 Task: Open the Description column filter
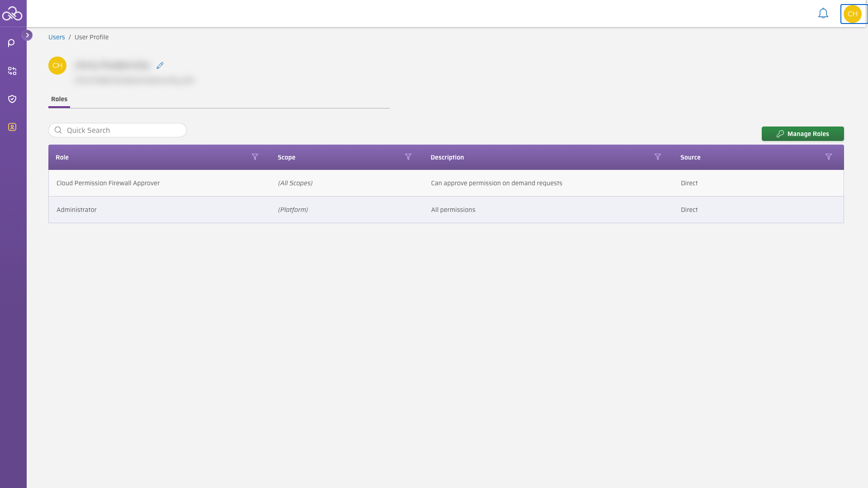[658, 157]
